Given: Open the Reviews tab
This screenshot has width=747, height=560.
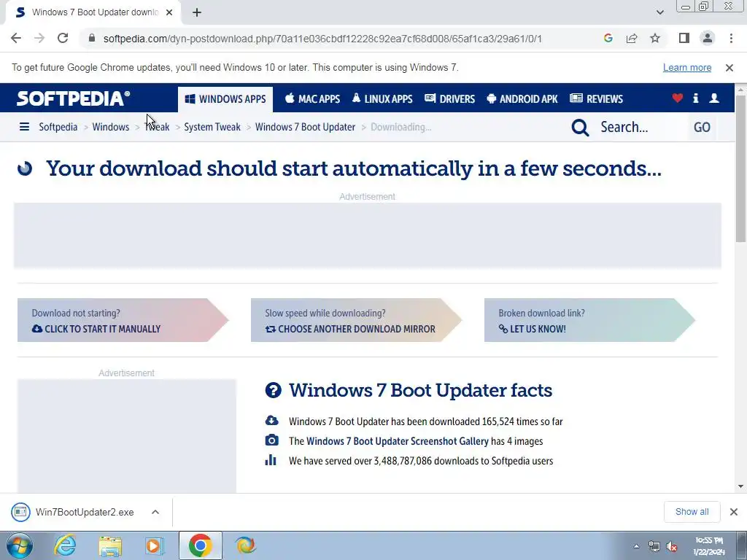Looking at the screenshot, I should [597, 99].
